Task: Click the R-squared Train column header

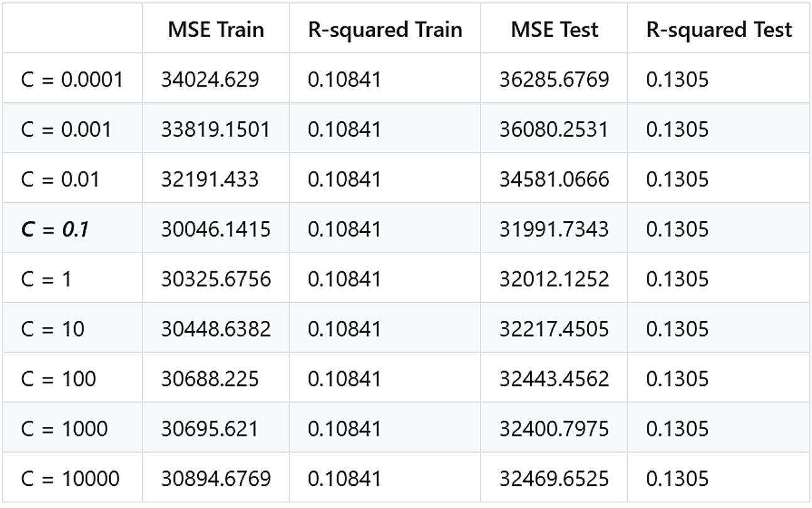Action: point(385,30)
